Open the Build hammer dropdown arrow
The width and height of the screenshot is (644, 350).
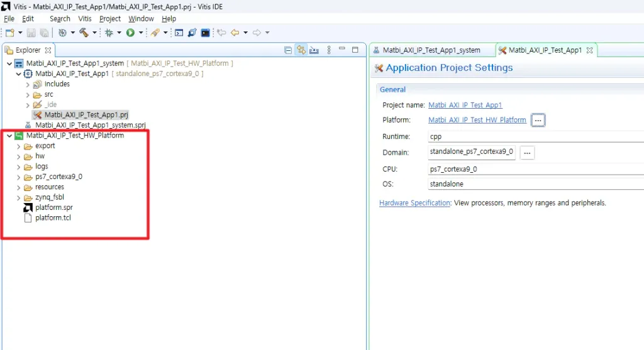click(x=94, y=33)
